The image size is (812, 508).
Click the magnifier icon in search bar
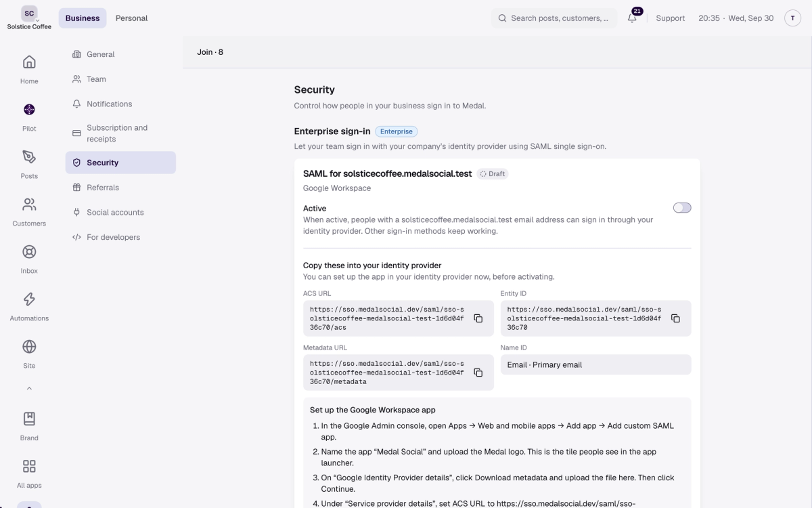coord(502,18)
